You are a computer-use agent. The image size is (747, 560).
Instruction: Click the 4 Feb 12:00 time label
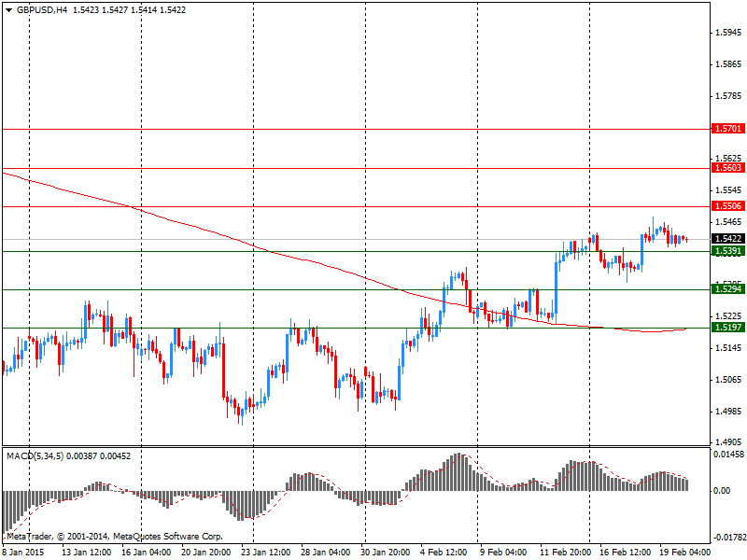pyautogui.click(x=444, y=553)
